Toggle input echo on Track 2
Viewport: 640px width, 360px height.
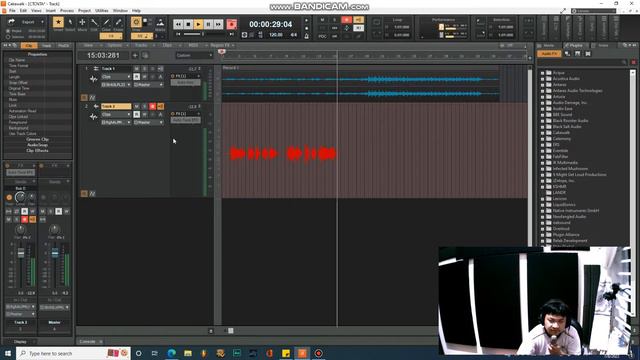click(x=160, y=106)
